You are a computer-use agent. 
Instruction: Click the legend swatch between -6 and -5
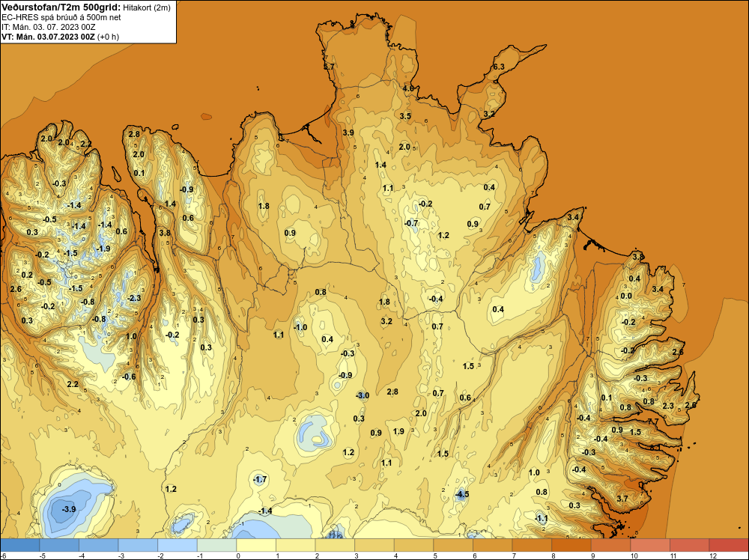coord(20,545)
